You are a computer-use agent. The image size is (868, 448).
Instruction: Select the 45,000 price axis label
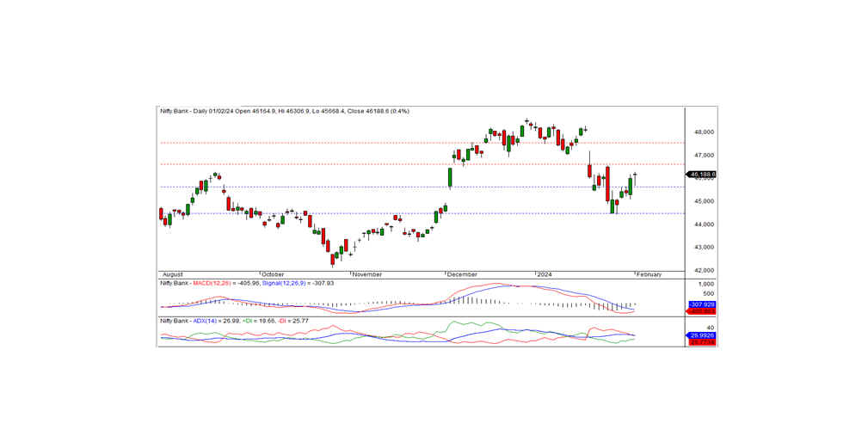[705, 201]
